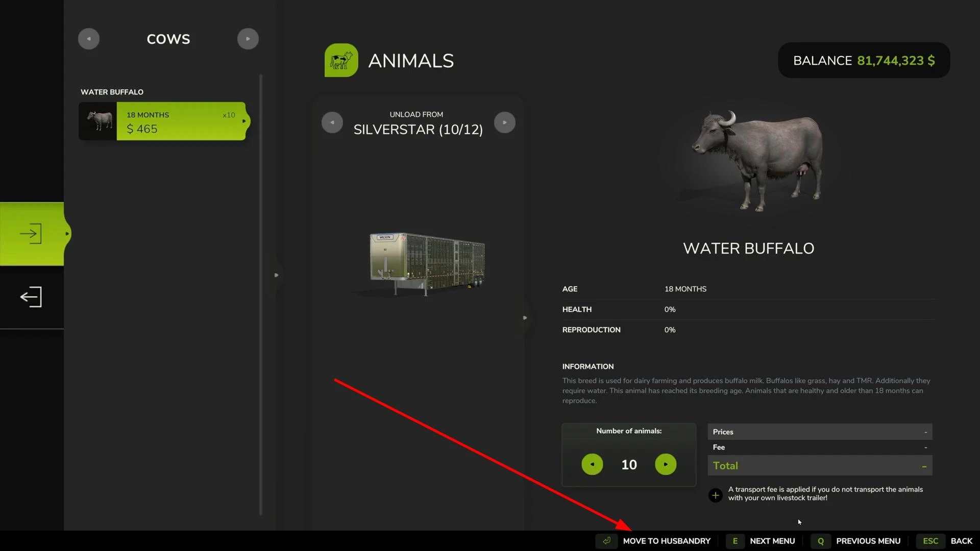Switch to previous animal category arrow

tap(89, 39)
